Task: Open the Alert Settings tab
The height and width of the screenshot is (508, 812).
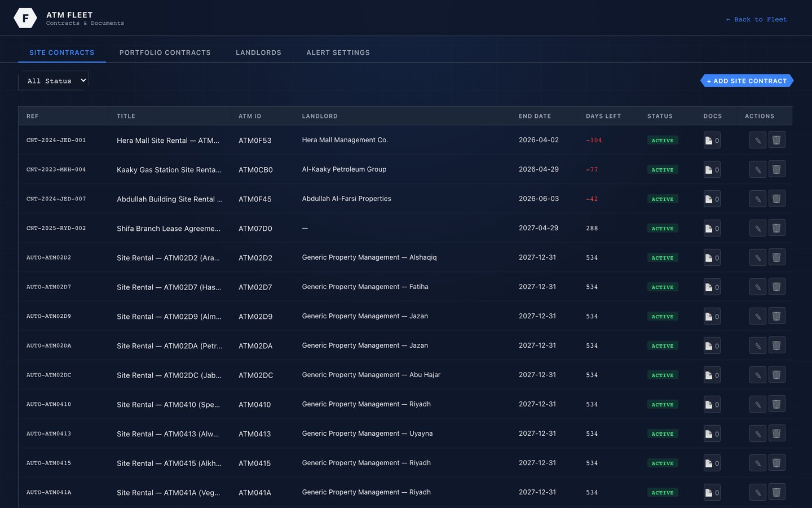Action: coord(338,52)
